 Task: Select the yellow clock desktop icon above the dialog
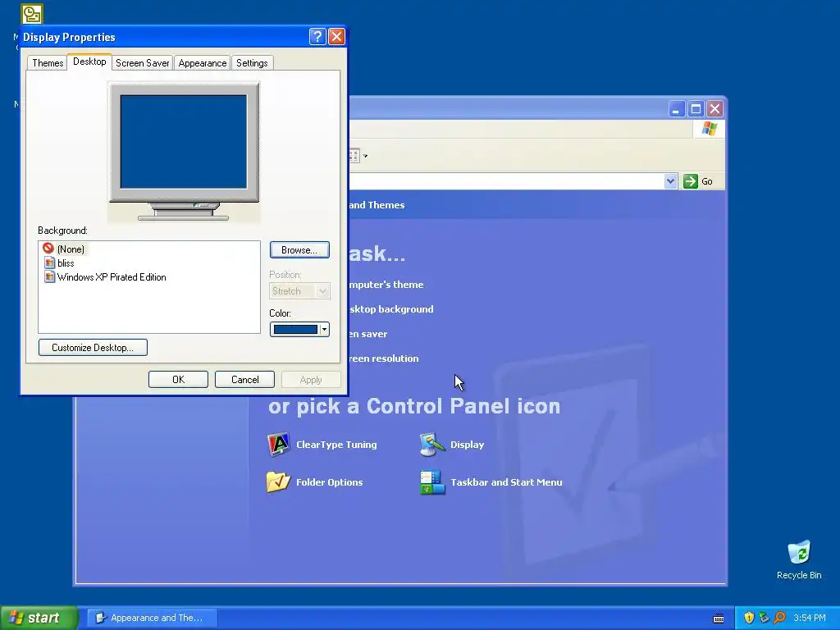[32, 14]
